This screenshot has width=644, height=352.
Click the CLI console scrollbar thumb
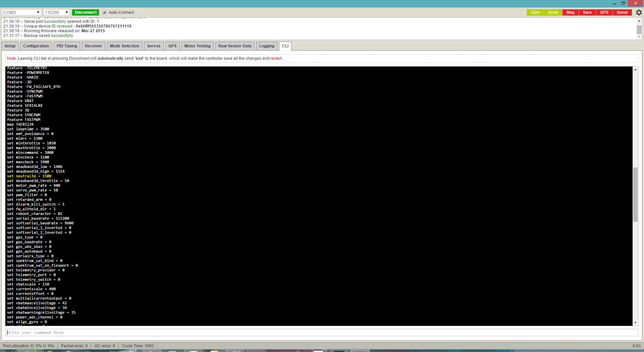(x=635, y=195)
